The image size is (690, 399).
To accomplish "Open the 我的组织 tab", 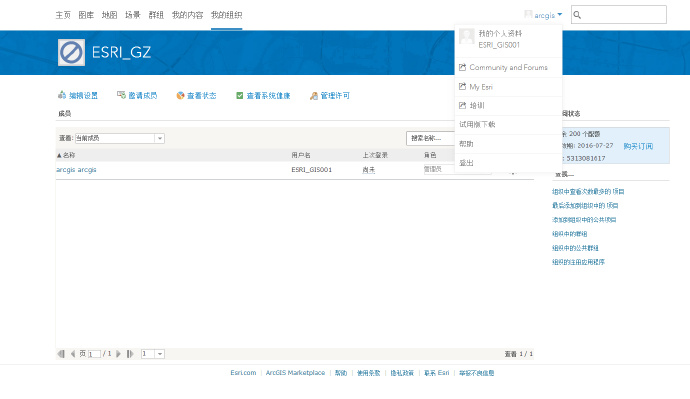I will click(227, 15).
